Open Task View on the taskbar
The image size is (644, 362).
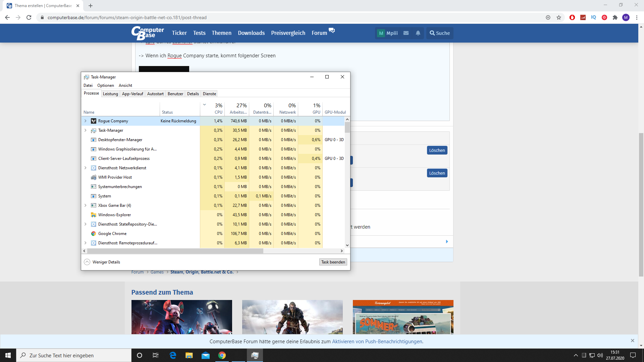tap(155, 355)
